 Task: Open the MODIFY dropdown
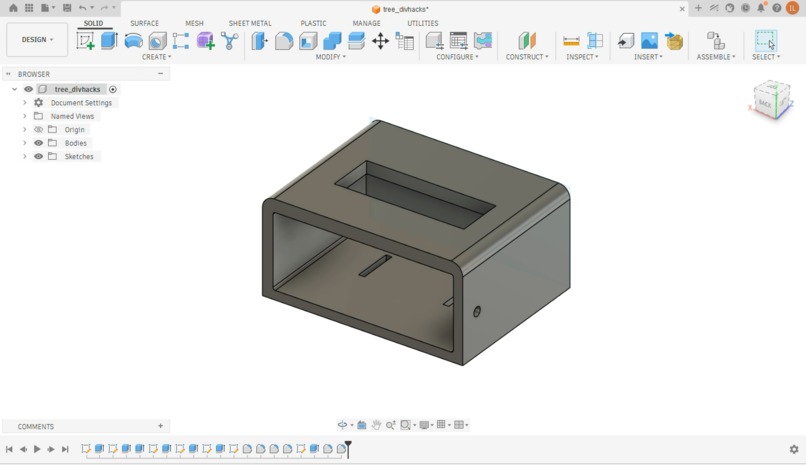(x=331, y=57)
